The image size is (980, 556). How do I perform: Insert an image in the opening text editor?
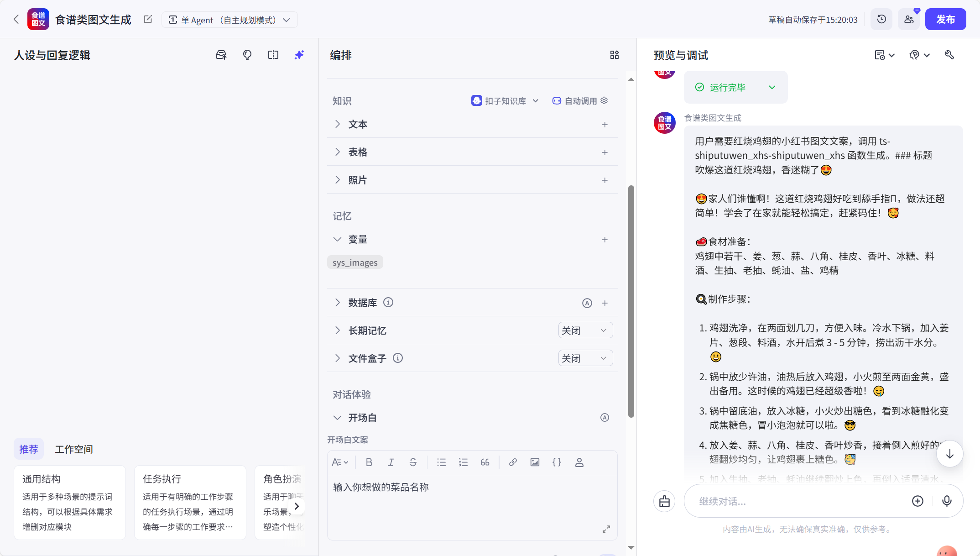point(534,462)
